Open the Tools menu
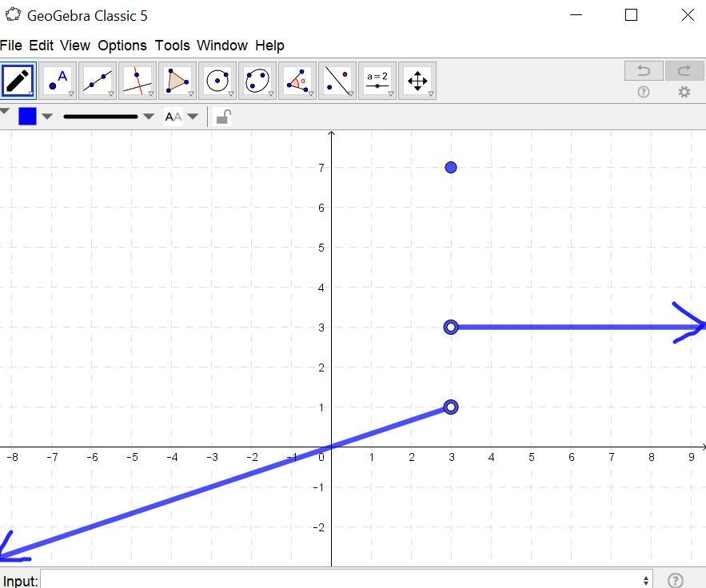The width and height of the screenshot is (706, 588). point(172,46)
